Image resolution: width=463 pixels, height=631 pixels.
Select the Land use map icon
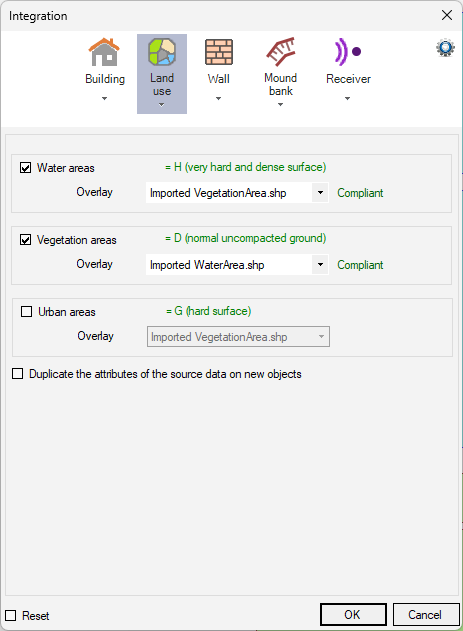point(162,52)
